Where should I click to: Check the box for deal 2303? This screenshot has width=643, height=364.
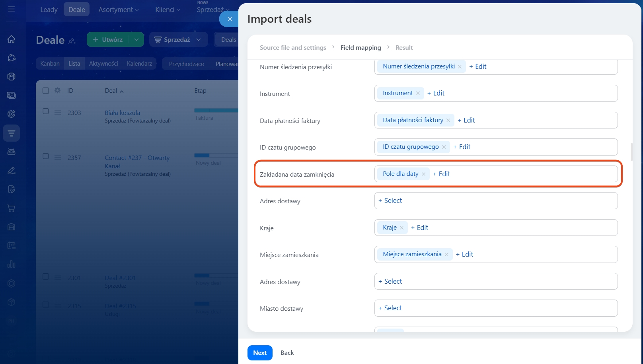[x=46, y=111]
